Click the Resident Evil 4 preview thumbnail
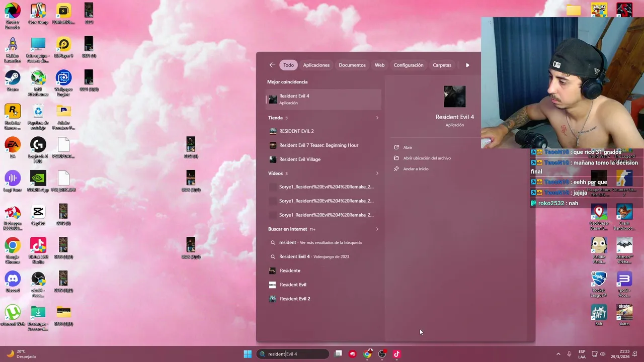Viewport: 644px width, 362px height. pos(455,97)
